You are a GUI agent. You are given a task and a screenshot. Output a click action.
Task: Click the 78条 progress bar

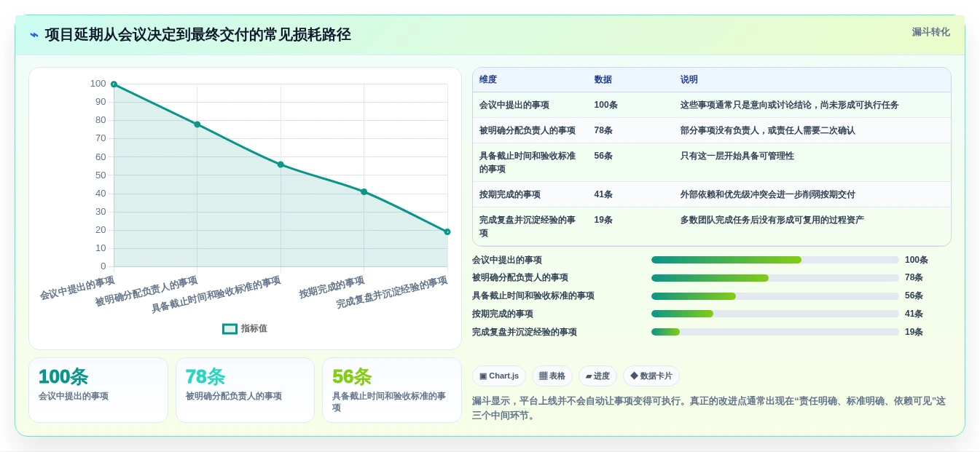click(775, 278)
